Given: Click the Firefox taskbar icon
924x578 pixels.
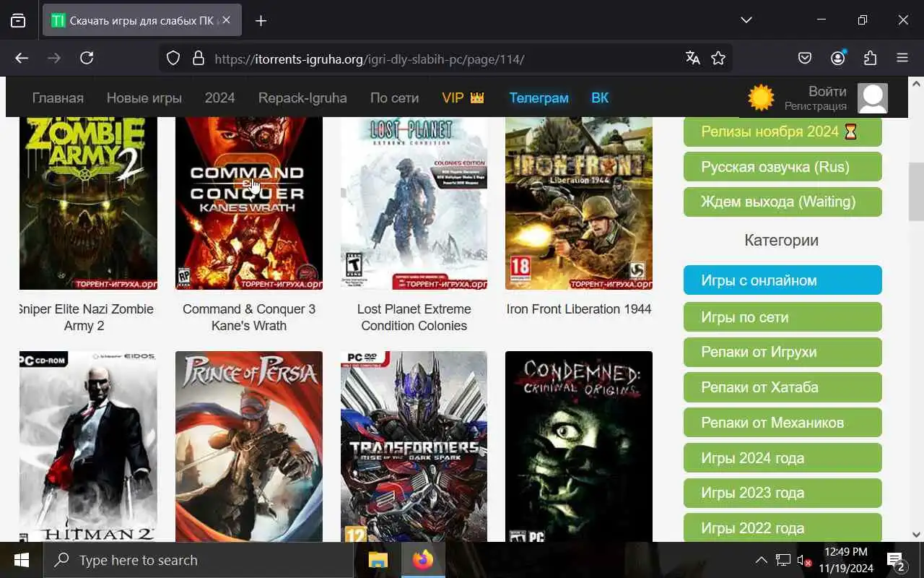Looking at the screenshot, I should [x=423, y=560].
